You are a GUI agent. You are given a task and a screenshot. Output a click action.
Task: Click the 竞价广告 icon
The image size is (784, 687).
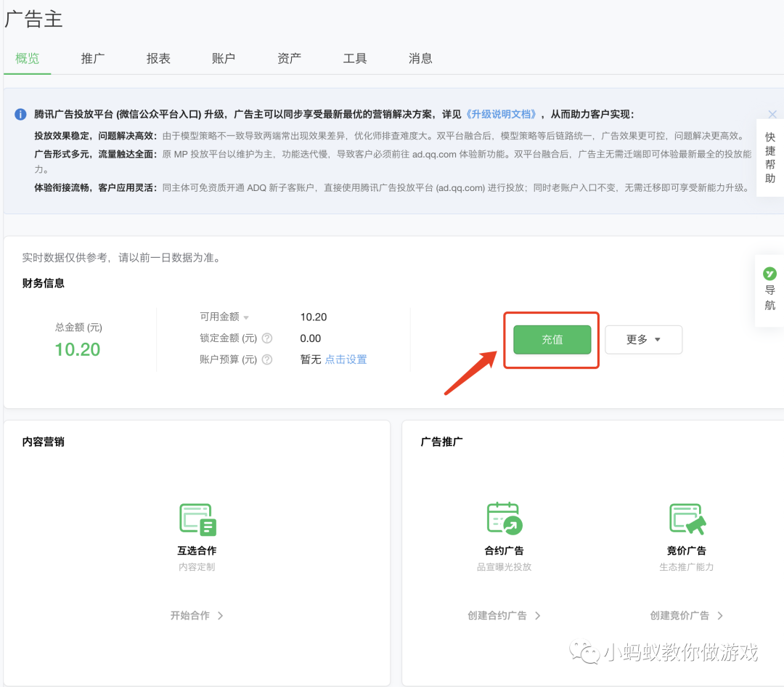687,519
